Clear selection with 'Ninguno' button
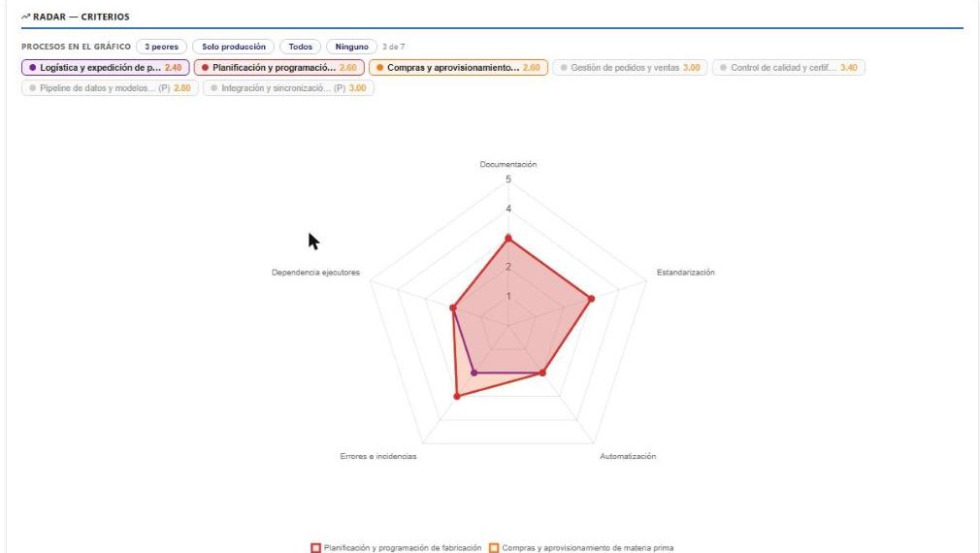Screen dimensions: 980x553 pos(352,47)
